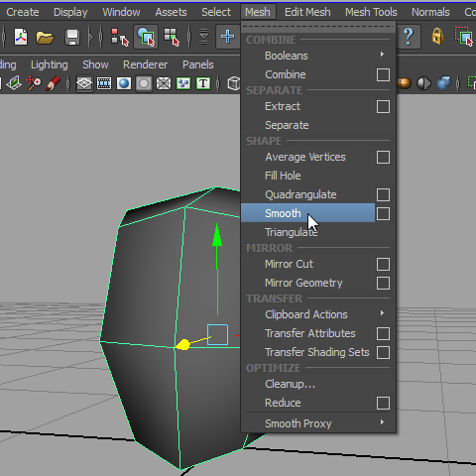Save the scene with the floppy disk icon
The height and width of the screenshot is (476, 476).
(72, 37)
